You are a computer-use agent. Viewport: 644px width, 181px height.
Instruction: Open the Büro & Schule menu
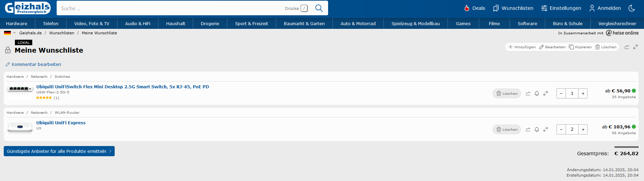tap(568, 23)
